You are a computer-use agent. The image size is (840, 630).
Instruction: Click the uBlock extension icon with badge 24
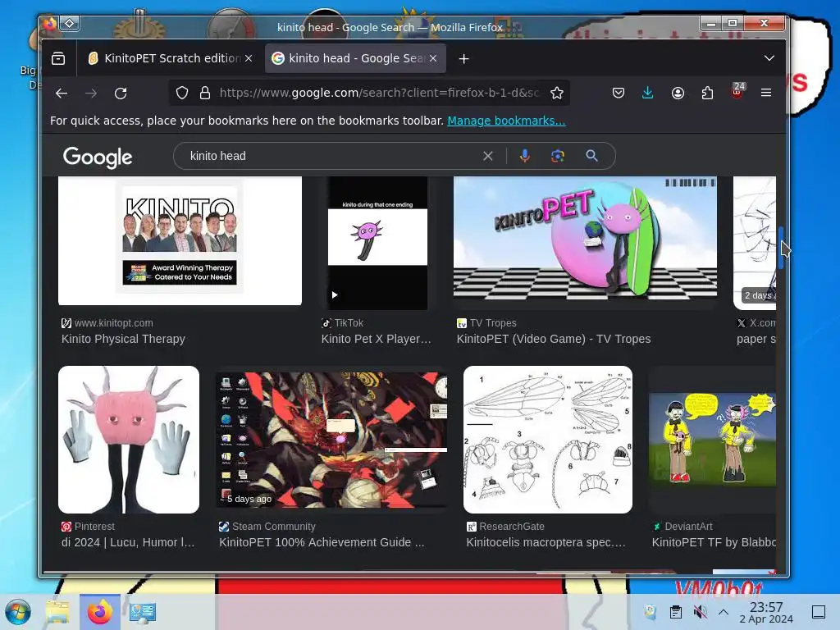(x=737, y=92)
